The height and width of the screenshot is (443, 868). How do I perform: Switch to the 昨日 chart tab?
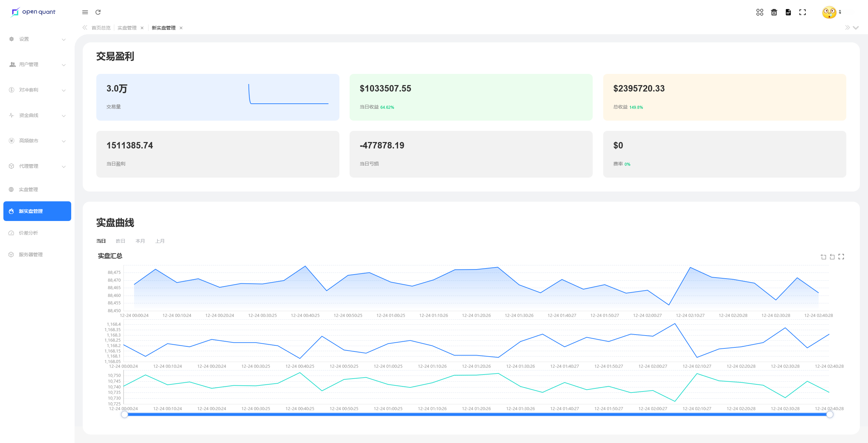coord(120,241)
